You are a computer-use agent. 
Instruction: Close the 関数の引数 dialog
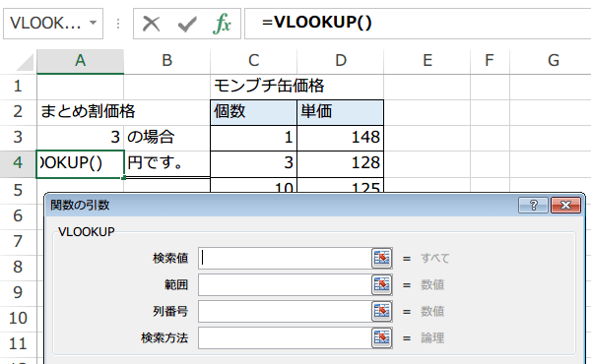click(565, 206)
